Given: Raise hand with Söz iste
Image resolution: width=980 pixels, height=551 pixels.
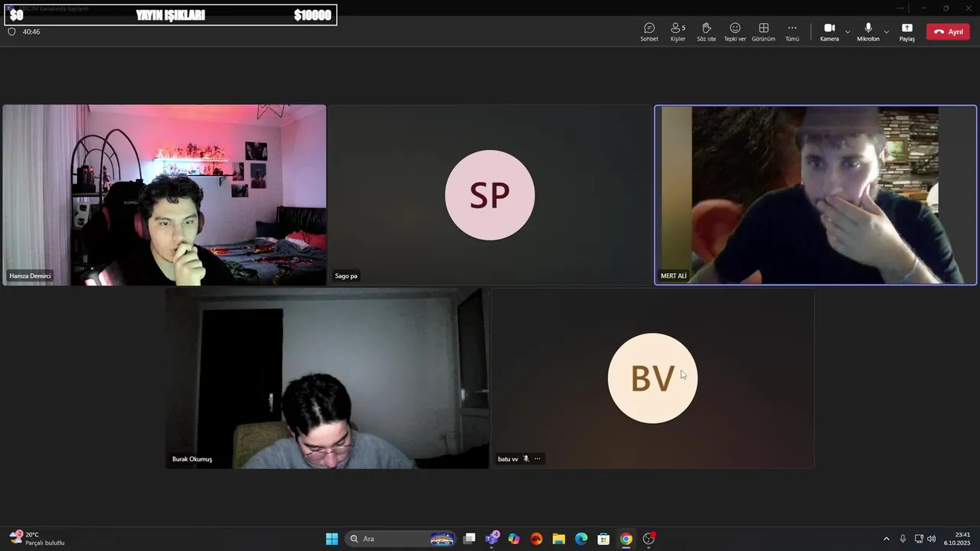Looking at the screenshot, I should pos(706,31).
